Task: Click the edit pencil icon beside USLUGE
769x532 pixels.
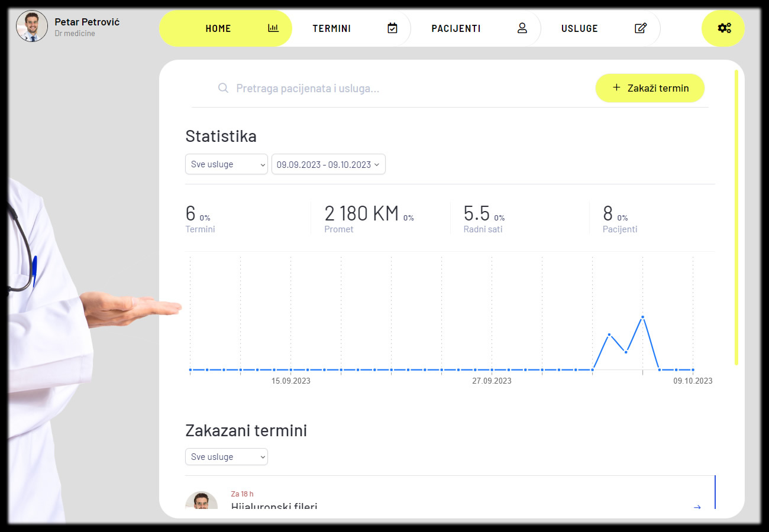Action: (x=640, y=28)
